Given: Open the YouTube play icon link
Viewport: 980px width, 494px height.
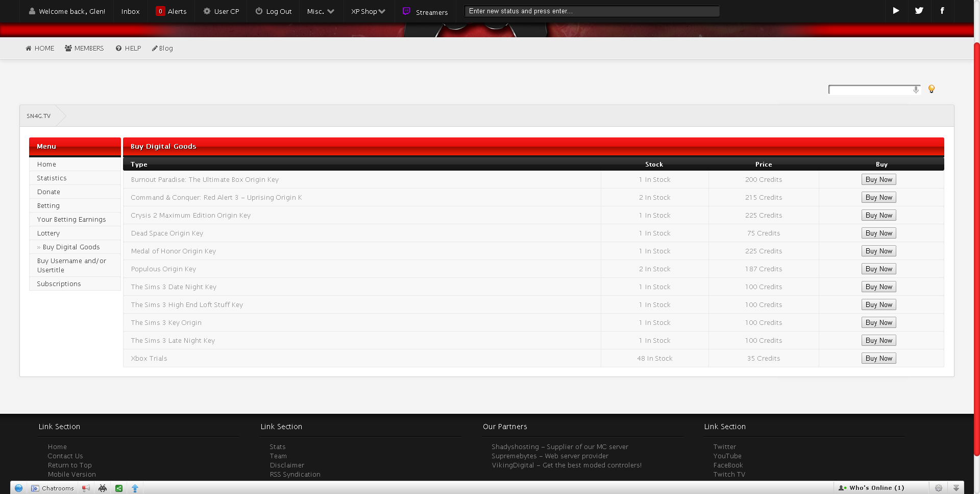Looking at the screenshot, I should coord(896,11).
